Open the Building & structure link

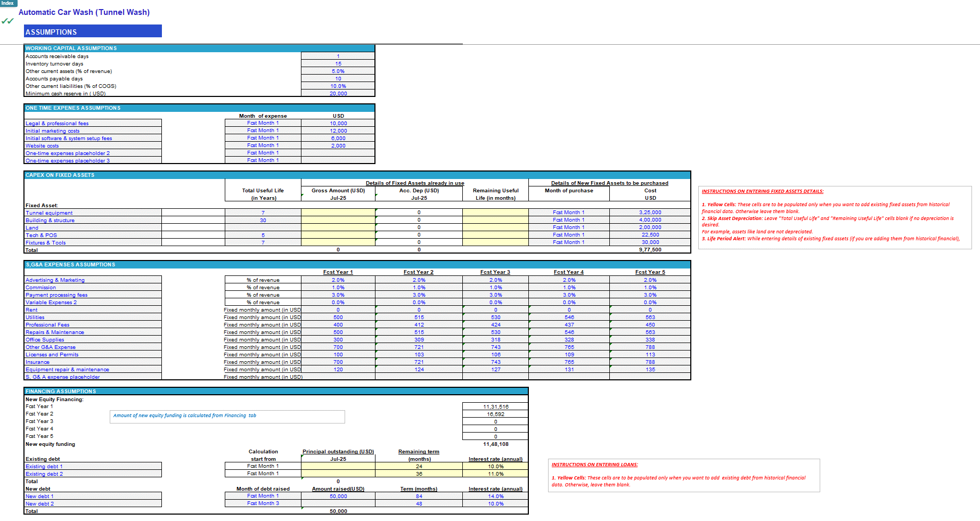[50, 221]
